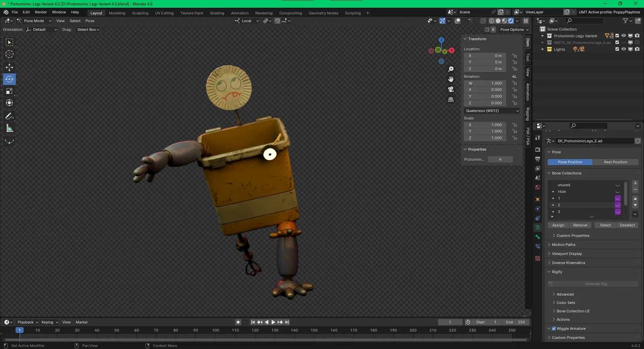
Task: Open the Select Box drag dropdown
Action: coord(88,29)
